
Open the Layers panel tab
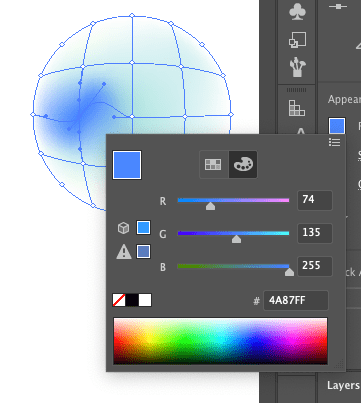tap(343, 385)
